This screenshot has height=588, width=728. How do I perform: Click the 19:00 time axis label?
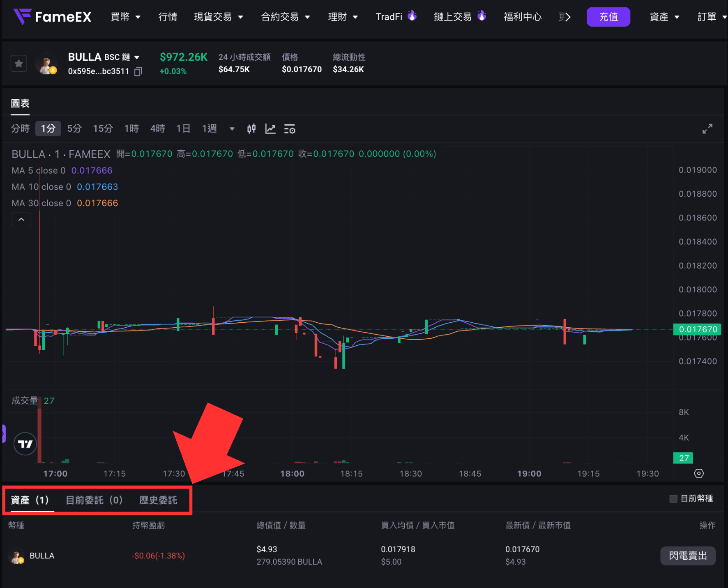(x=529, y=474)
